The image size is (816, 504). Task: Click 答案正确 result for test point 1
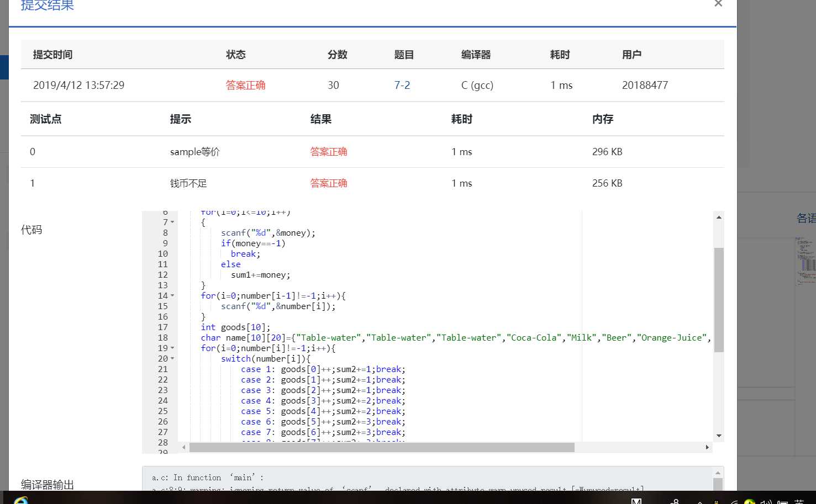329,183
